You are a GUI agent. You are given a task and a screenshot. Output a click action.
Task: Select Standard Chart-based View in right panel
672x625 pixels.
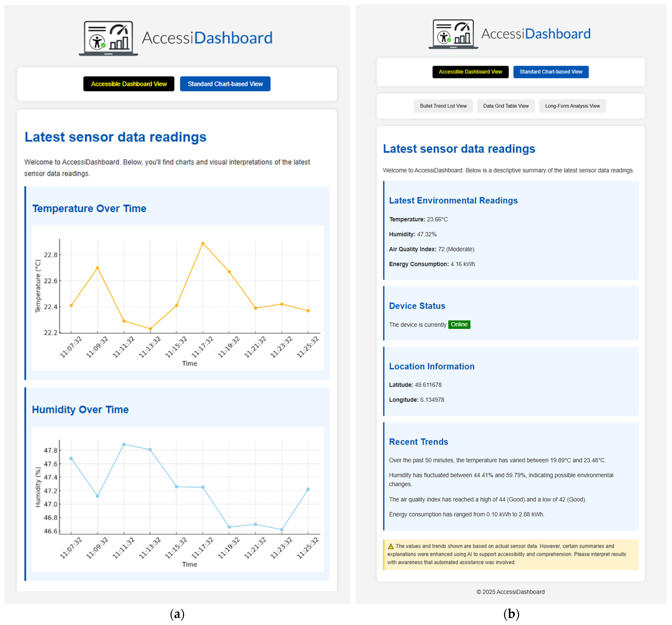[551, 72]
